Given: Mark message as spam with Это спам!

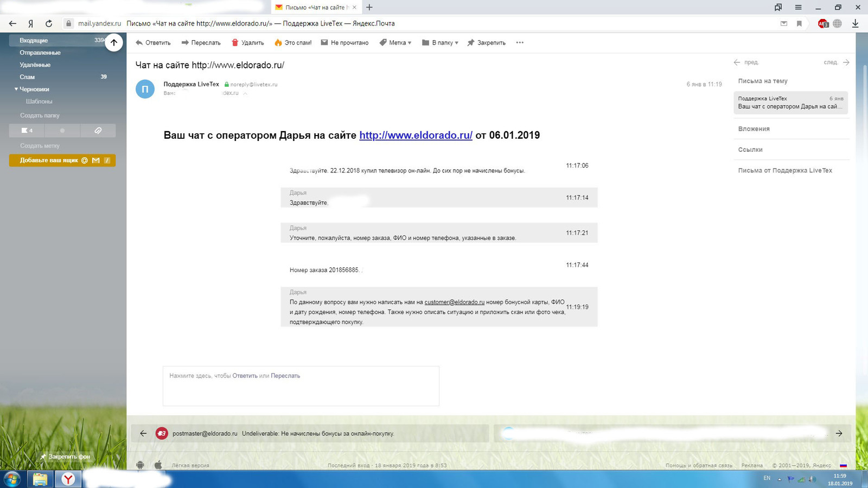Looking at the screenshot, I should pyautogui.click(x=293, y=42).
